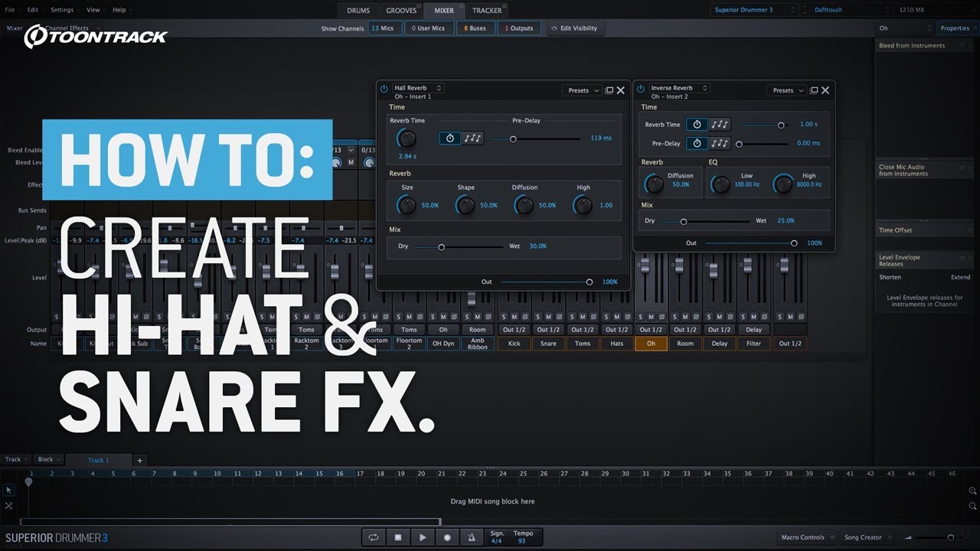This screenshot has width=980, height=551.
Task: Open the Block dropdown menu
Action: click(48, 459)
